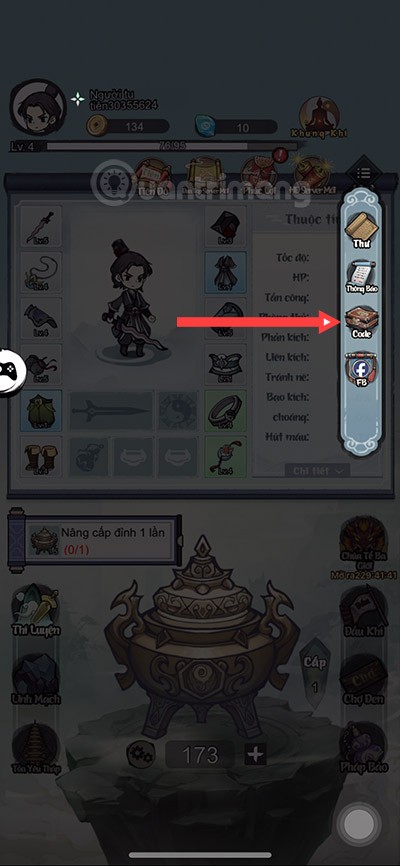400x866 pixels.
Task: Open the player avatar portrait
Action: pyautogui.click(x=38, y=108)
